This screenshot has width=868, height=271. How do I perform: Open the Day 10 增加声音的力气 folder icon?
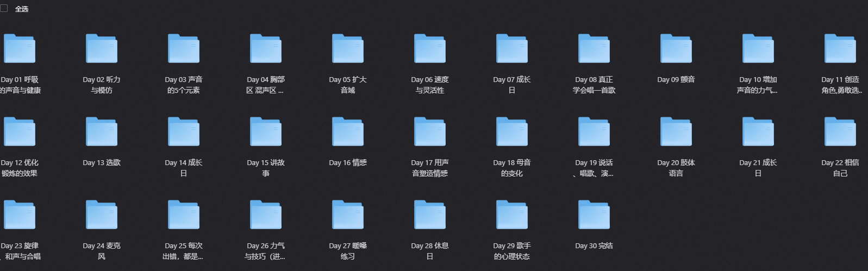click(758, 48)
